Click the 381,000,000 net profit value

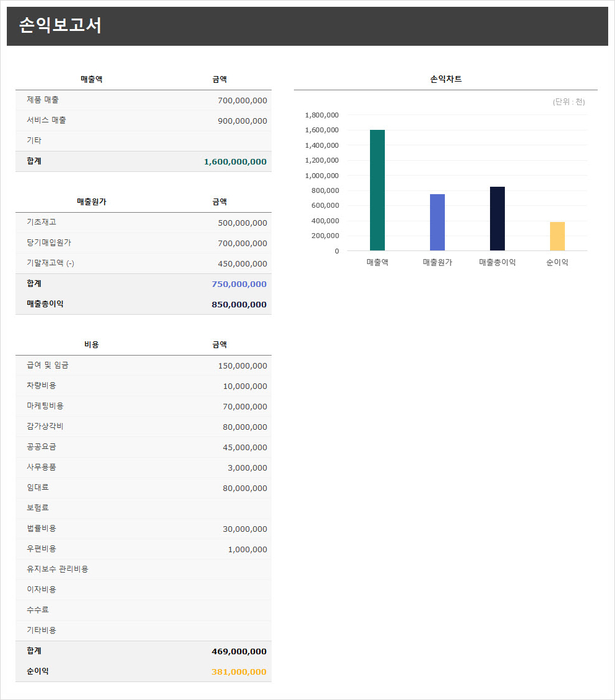tap(239, 672)
